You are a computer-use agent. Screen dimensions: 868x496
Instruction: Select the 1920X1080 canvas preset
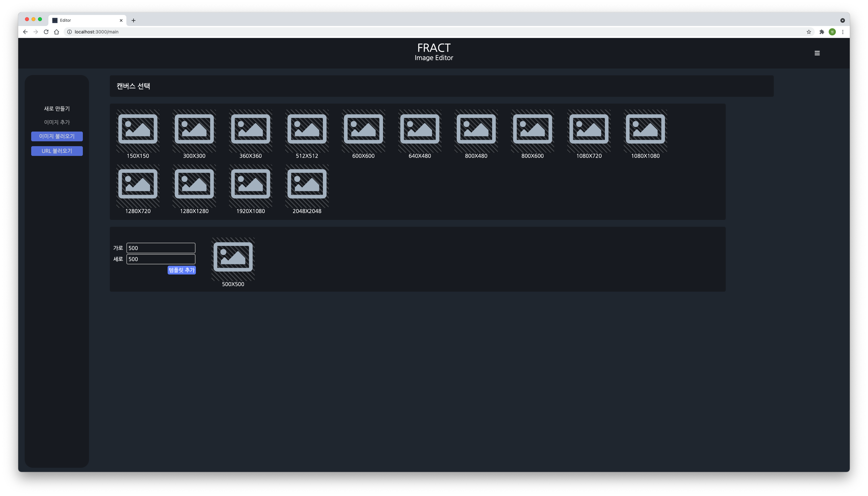click(x=250, y=186)
